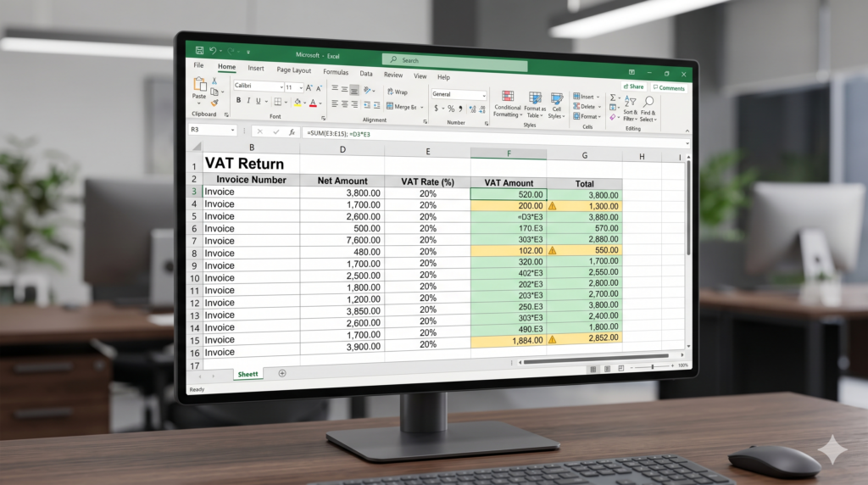Viewport: 868px width, 485px height.
Task: Switch to the Insert tab
Action: coord(256,68)
